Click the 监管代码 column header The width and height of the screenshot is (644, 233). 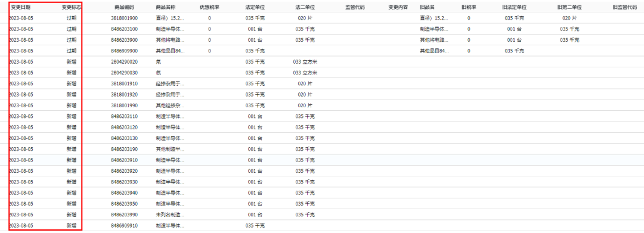(x=355, y=7)
